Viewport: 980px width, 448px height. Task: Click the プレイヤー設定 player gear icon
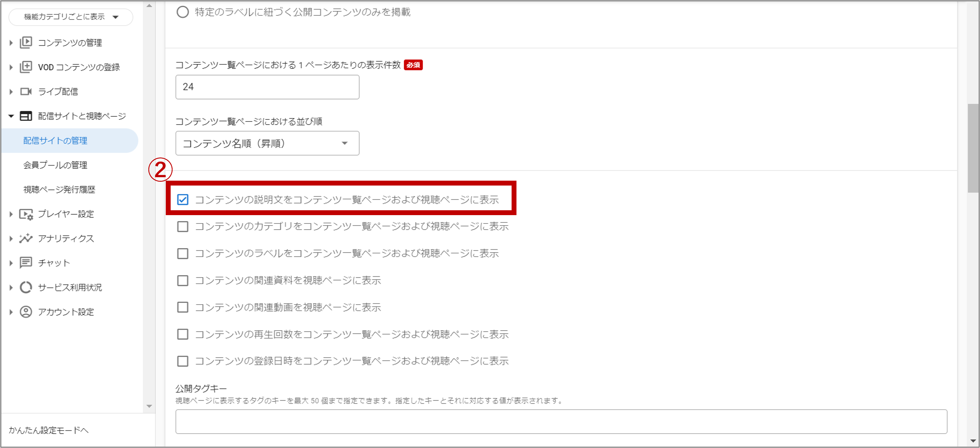click(x=26, y=214)
